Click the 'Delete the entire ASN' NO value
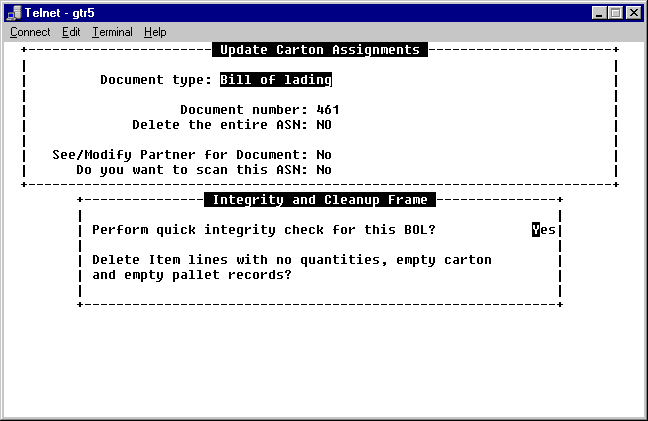Viewport: 648px width, 421px height. coord(324,125)
